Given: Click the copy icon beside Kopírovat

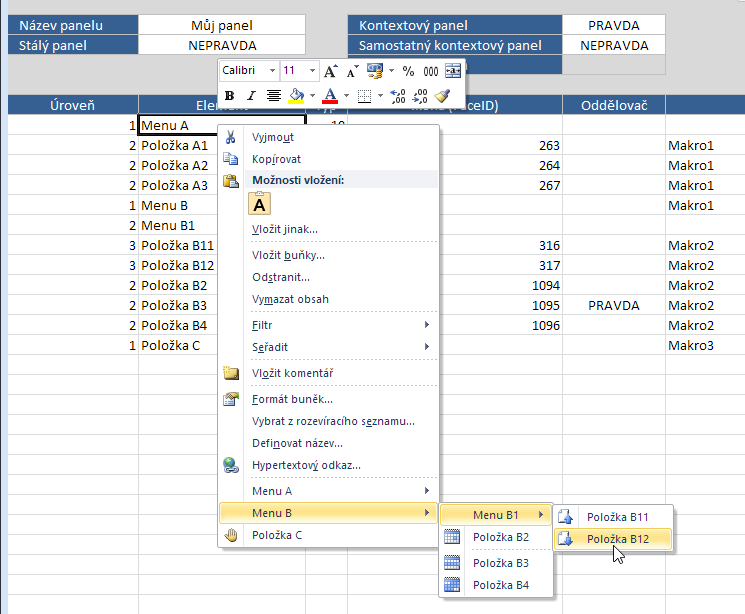Looking at the screenshot, I should click(x=231, y=159).
